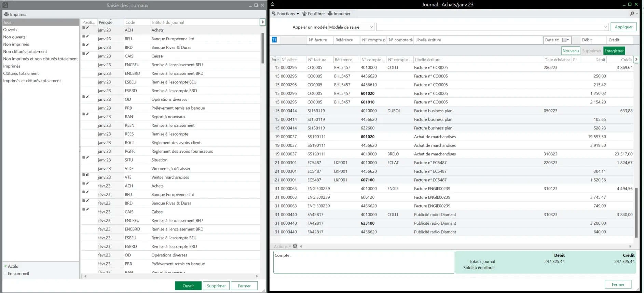Toggle the Actifs checkbox
Screen dimensions: 644x293
[5, 266]
